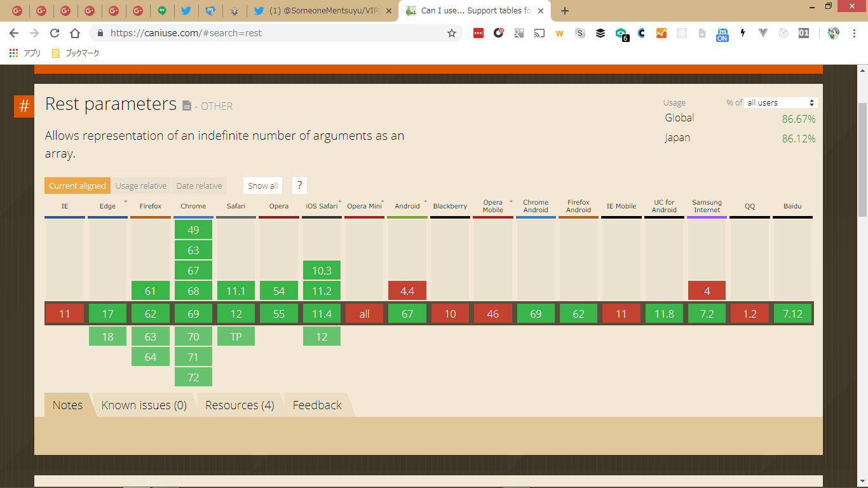Select Current aligned view mode
Viewport: 868px width, 488px height.
pos(78,186)
